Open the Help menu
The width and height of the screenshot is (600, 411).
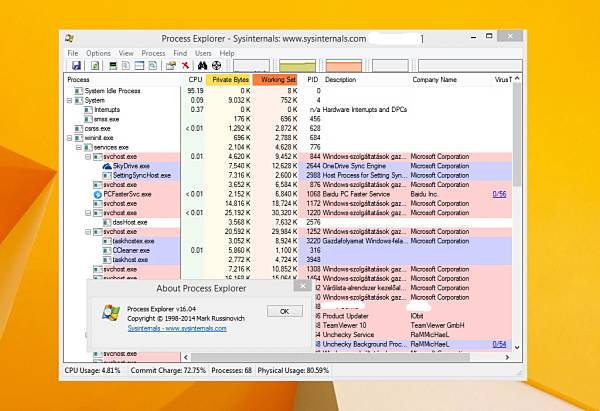point(227,53)
